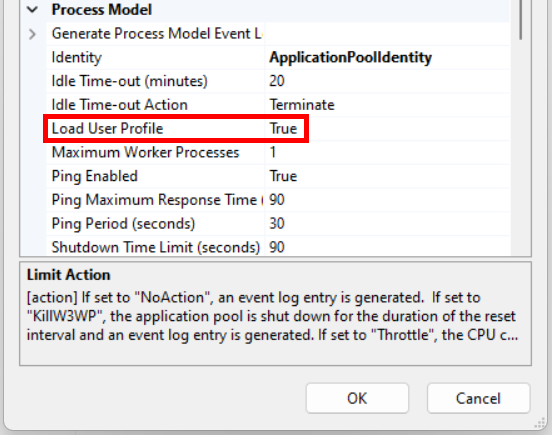The height and width of the screenshot is (435, 552).
Task: Edit the Ping Period value 30
Action: [x=277, y=224]
